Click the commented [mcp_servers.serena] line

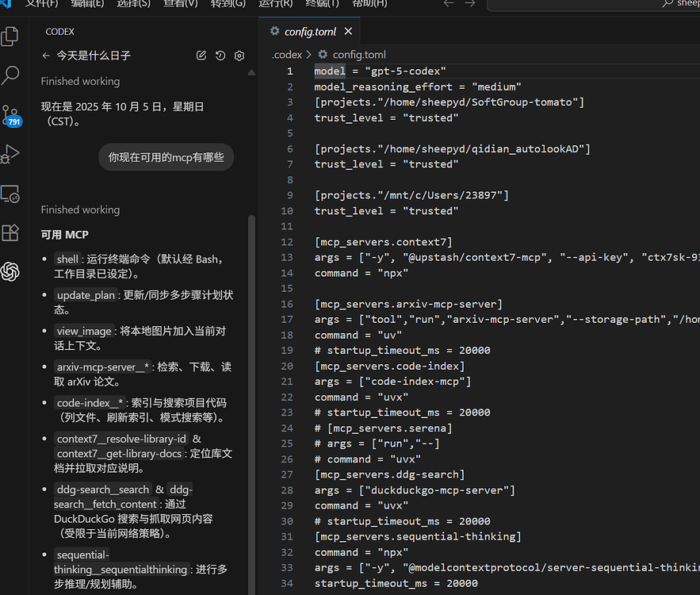pyautogui.click(x=384, y=428)
